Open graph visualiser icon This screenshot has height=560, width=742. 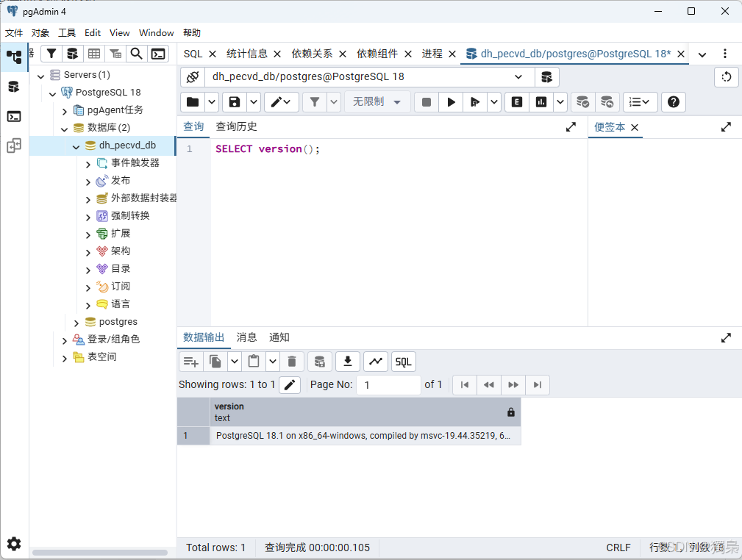376,362
